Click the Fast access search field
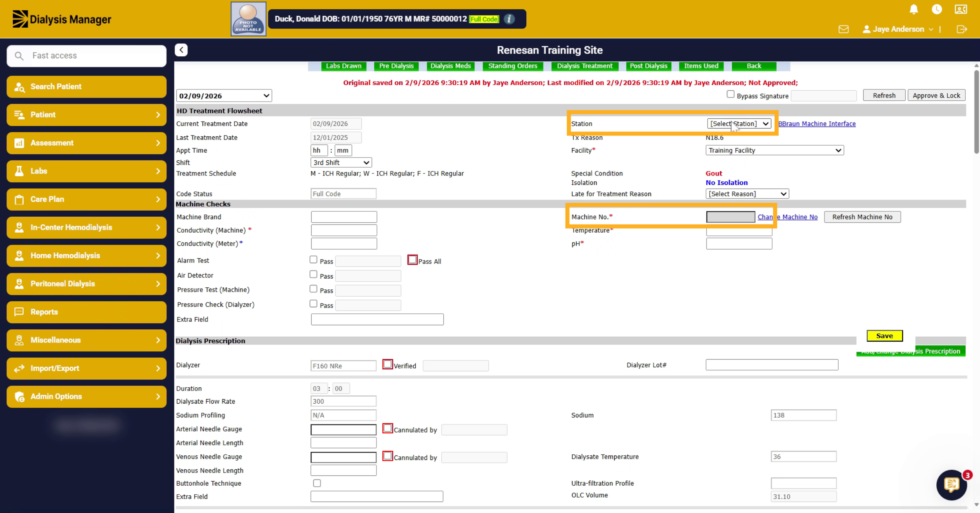This screenshot has height=513, width=980. [87, 56]
